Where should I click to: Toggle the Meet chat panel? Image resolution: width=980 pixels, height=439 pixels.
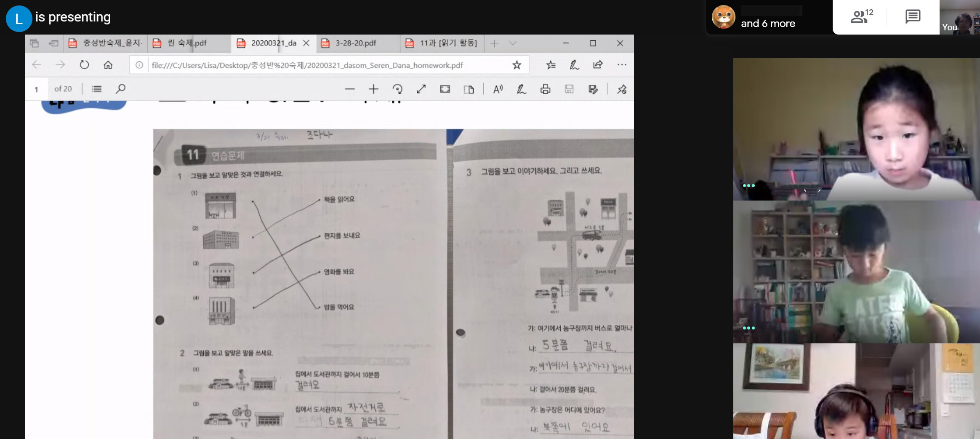click(913, 17)
